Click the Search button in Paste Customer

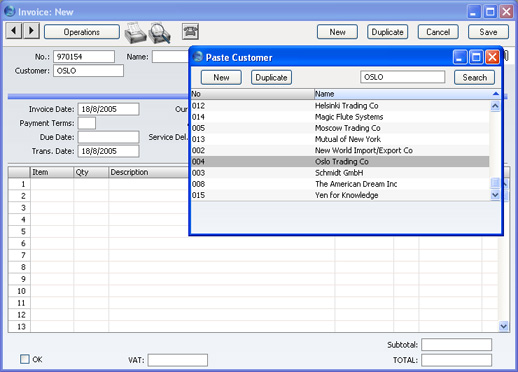click(474, 77)
